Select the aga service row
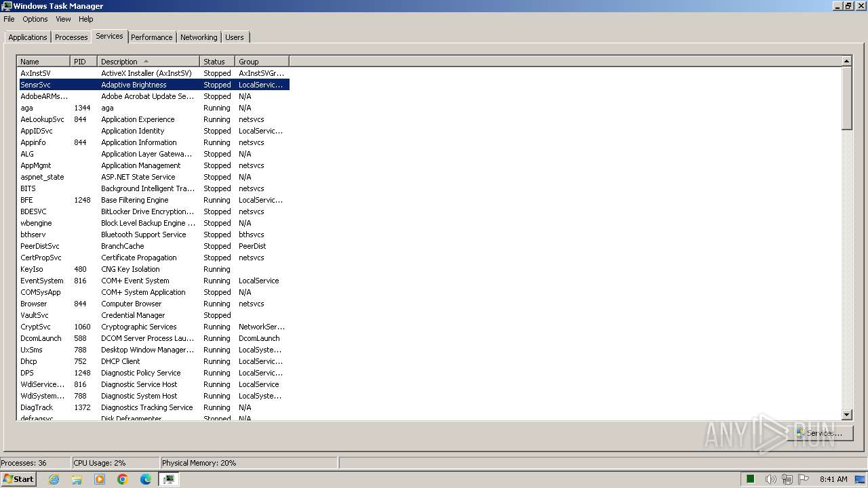Screen dimensions: 868x488 [x=154, y=108]
